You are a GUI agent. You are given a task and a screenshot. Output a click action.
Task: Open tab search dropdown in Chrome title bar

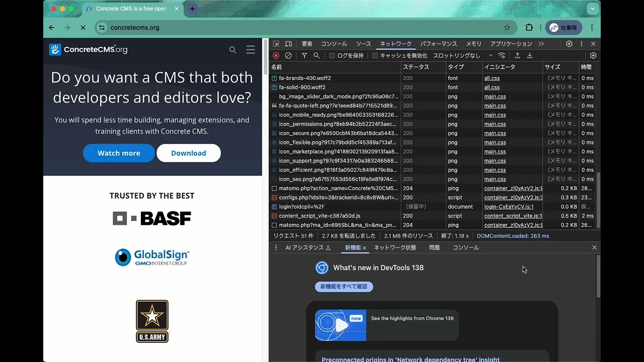click(593, 9)
